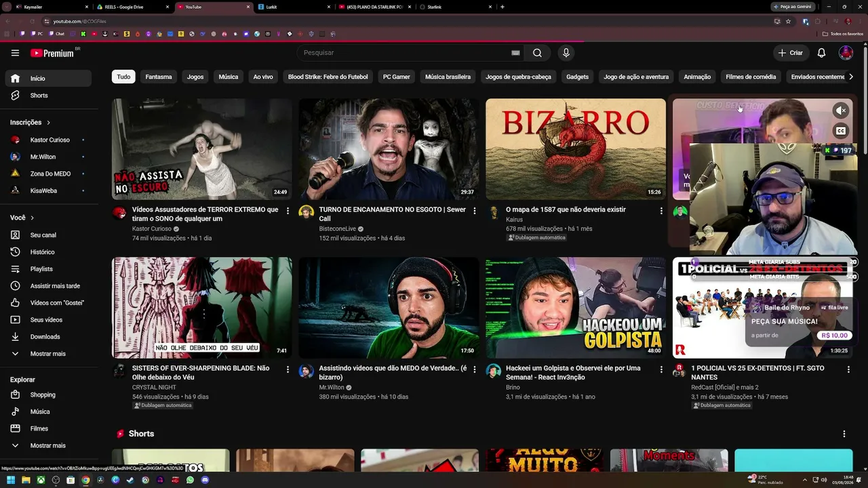Open Kastor Curioso subscription channel
Image resolution: width=868 pixels, height=488 pixels.
pos(47,140)
